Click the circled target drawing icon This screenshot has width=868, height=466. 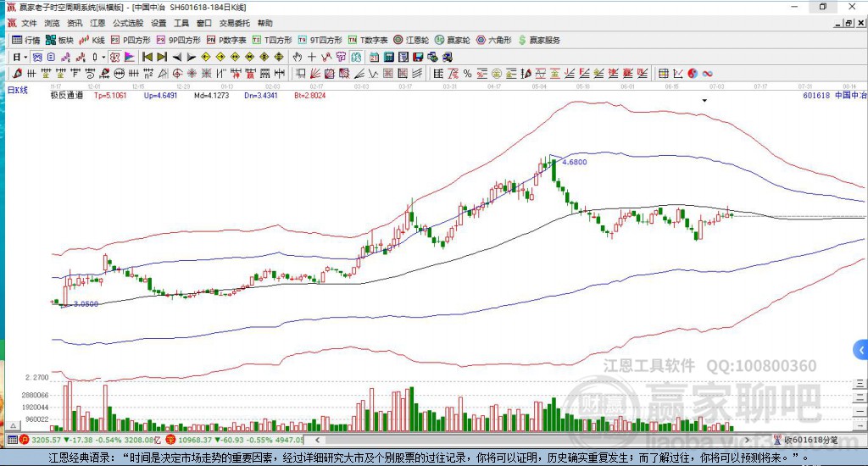[177, 74]
